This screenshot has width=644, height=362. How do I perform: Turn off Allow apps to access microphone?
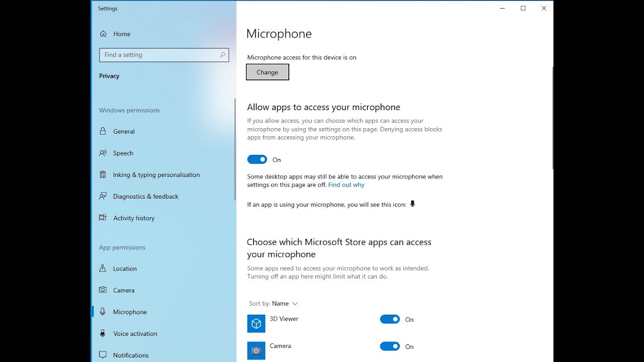pyautogui.click(x=257, y=159)
